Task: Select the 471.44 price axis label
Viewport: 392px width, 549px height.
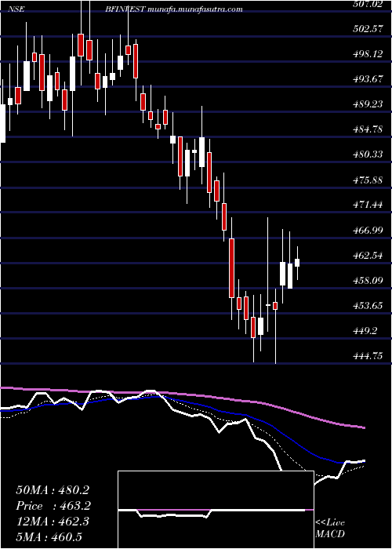Action: [x=367, y=205]
